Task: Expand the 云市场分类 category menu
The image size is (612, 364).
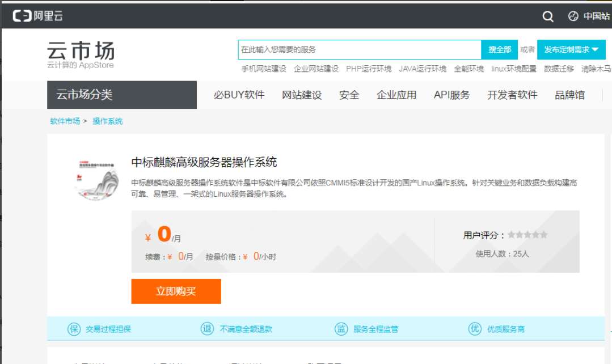Action: pyautogui.click(x=122, y=95)
